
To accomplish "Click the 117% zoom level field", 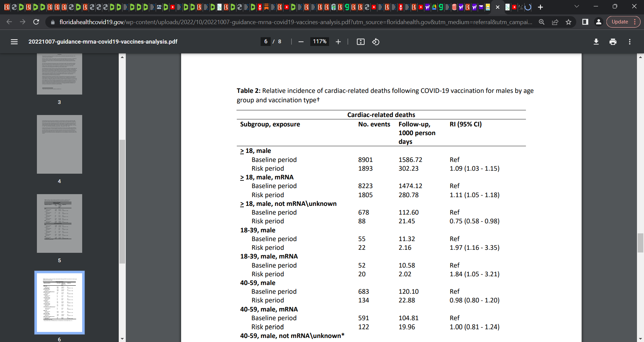I will (x=320, y=42).
